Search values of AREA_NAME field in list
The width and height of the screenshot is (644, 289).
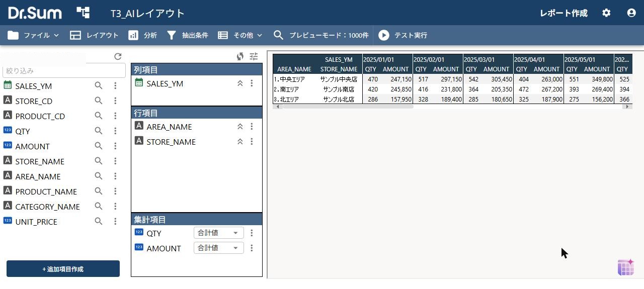coord(99,176)
